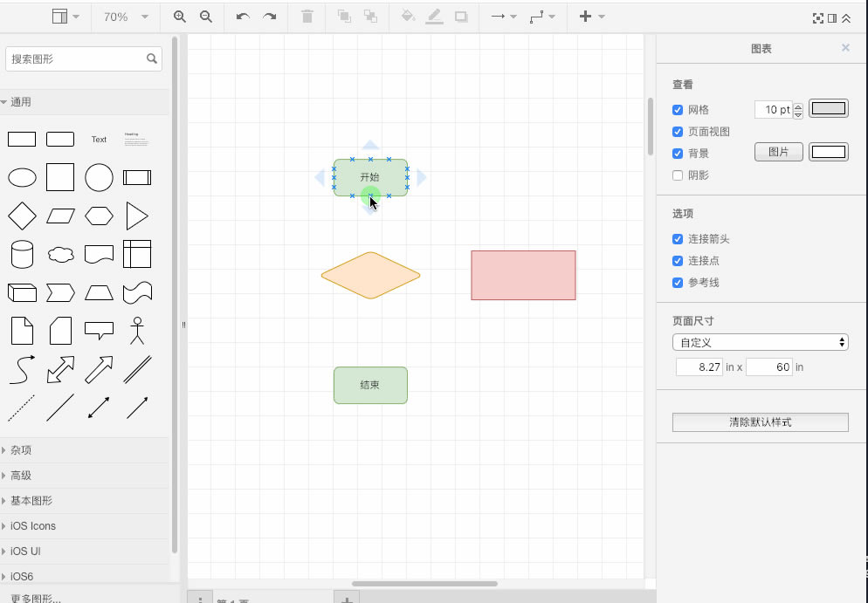Click the zoom in magnifier icon

pos(180,17)
